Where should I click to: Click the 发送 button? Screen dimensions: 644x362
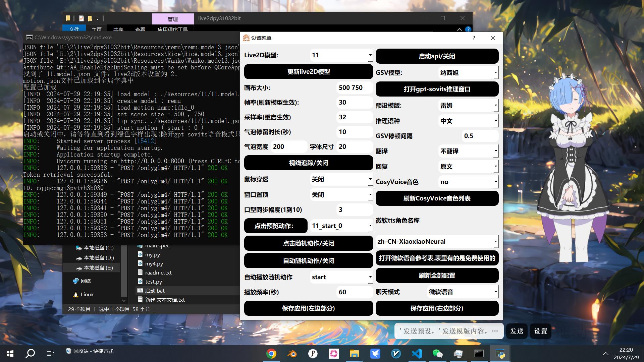point(517,331)
